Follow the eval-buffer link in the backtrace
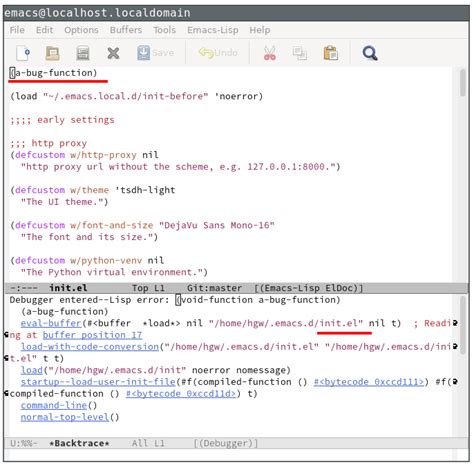474x467 pixels. (x=51, y=323)
